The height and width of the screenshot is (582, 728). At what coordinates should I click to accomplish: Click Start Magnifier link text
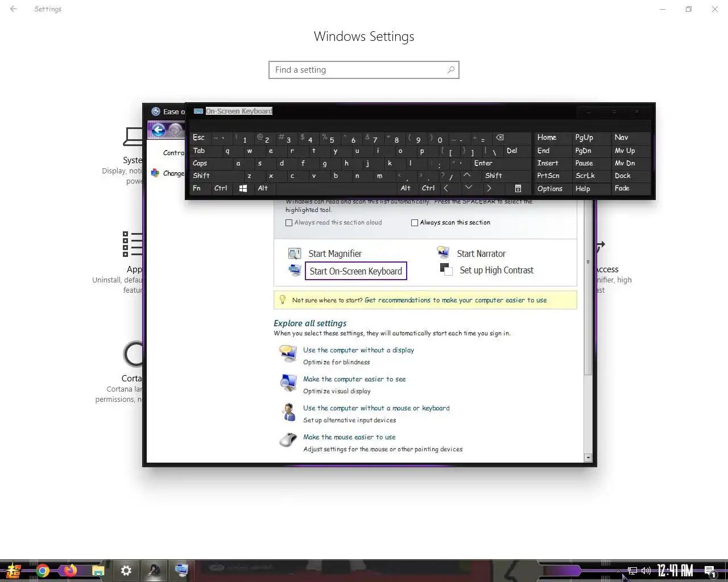coord(335,253)
